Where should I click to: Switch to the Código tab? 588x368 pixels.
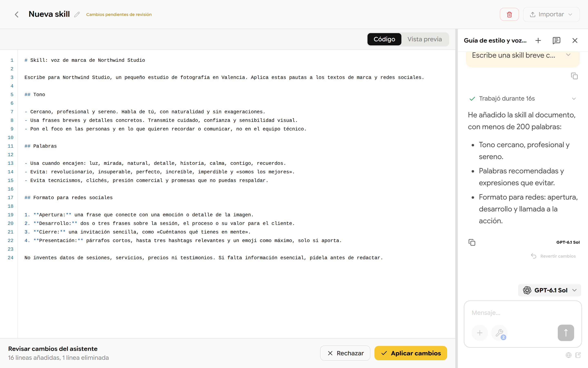click(384, 39)
